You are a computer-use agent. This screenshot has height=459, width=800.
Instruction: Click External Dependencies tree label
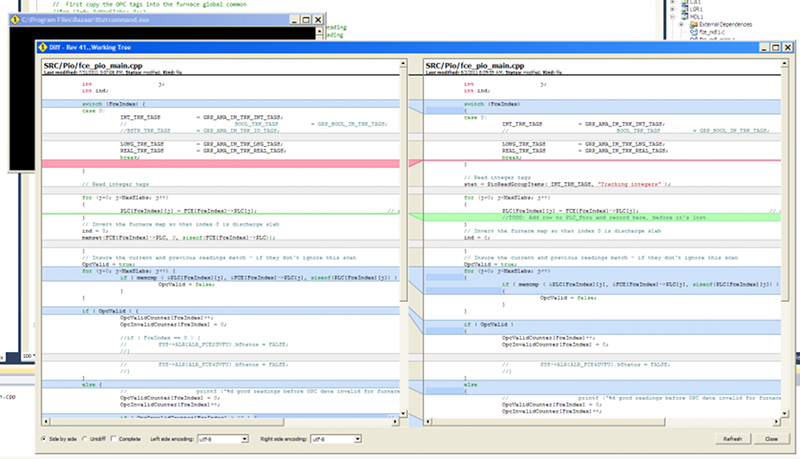click(726, 24)
